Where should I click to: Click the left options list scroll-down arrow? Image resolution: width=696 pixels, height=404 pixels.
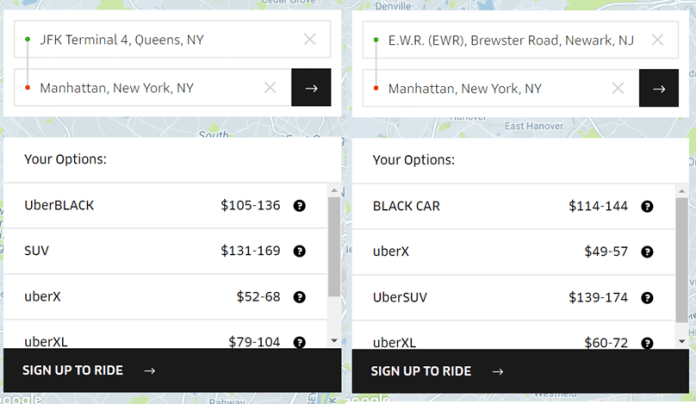click(x=334, y=341)
